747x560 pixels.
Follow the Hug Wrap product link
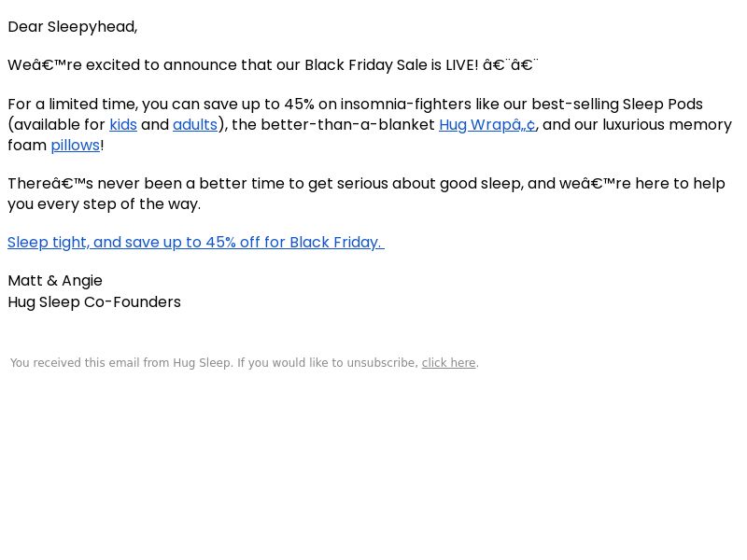tap(486, 125)
